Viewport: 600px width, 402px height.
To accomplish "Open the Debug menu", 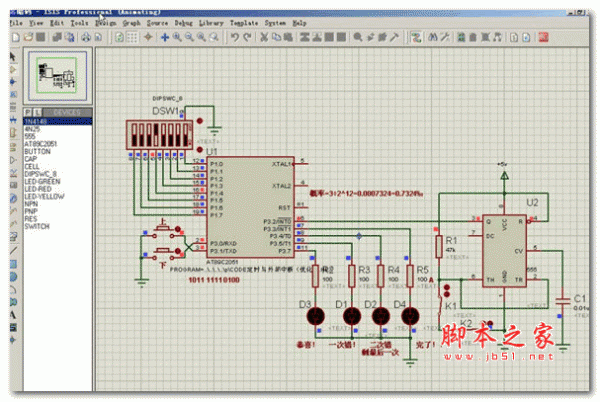I will (184, 23).
